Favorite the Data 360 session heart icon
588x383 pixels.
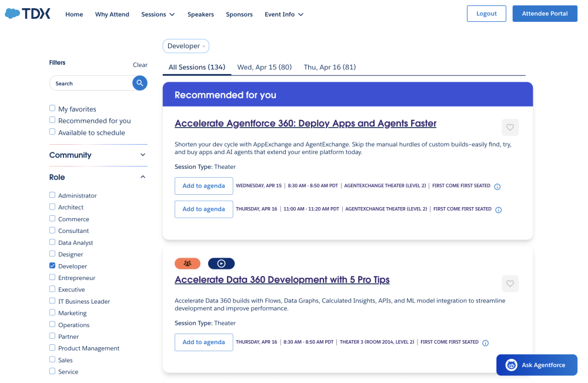510,284
